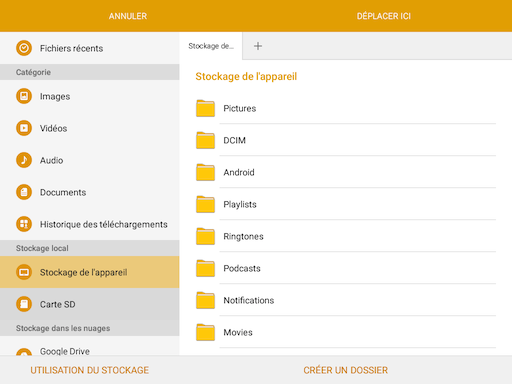512x384 pixels.
Task: Click the Vidéos play icon
Action: point(24,128)
